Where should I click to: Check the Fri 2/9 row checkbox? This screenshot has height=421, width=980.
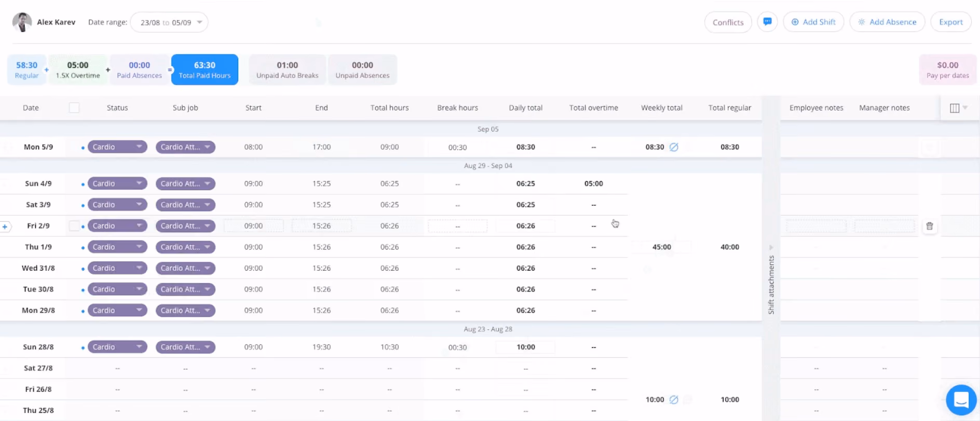pyautogui.click(x=74, y=226)
